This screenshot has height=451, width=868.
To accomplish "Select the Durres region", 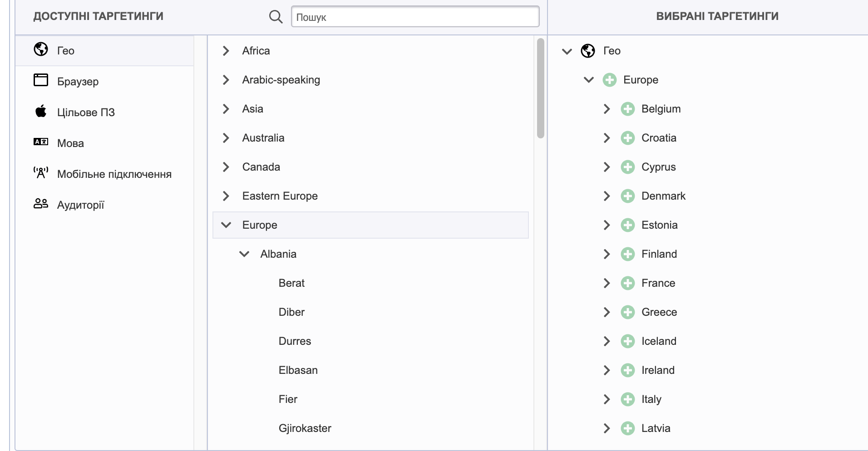I will [295, 341].
